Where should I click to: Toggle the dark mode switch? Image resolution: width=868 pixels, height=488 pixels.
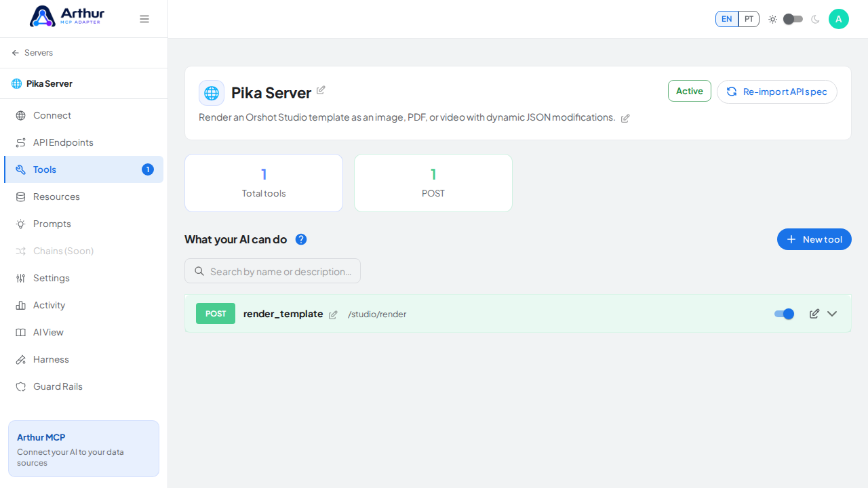793,19
